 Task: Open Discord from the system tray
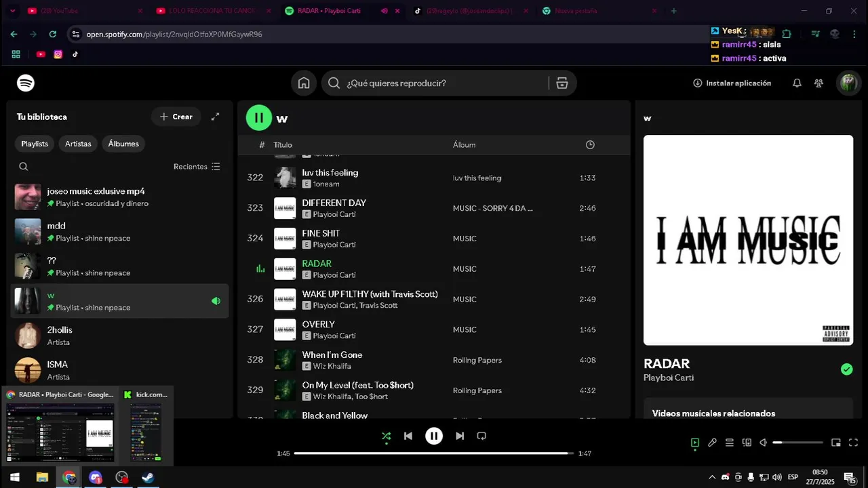pyautogui.click(x=725, y=477)
